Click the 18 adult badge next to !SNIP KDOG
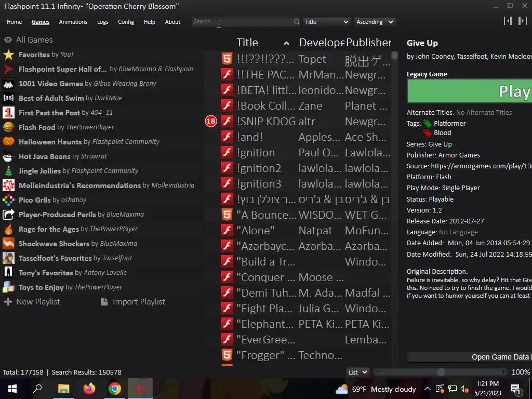Screen dimensions: 532x399 click(211, 121)
